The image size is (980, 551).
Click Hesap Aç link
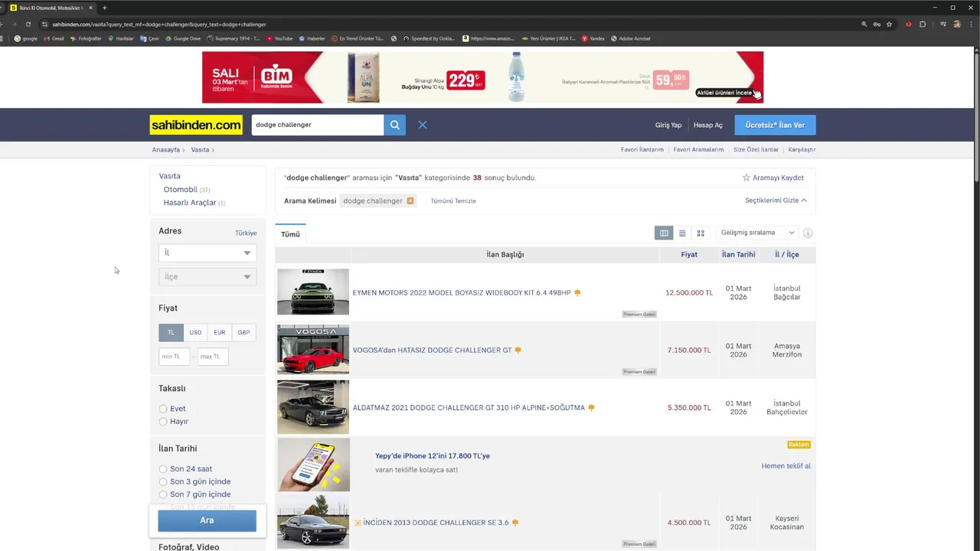pyautogui.click(x=707, y=125)
